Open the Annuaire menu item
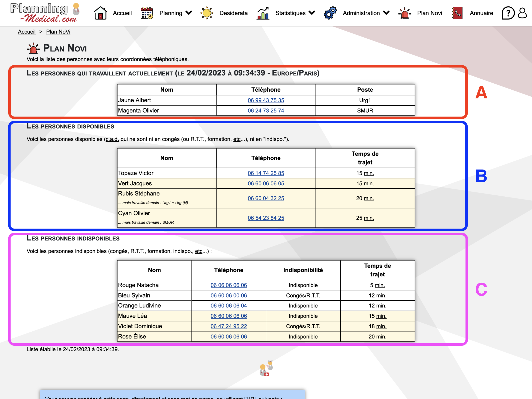The height and width of the screenshot is (399, 532). click(481, 13)
